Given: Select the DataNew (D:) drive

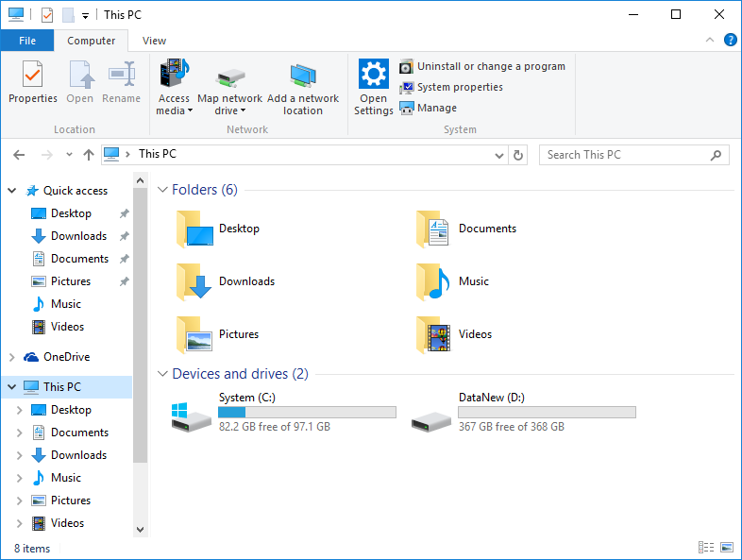Looking at the screenshot, I should click(x=523, y=412).
